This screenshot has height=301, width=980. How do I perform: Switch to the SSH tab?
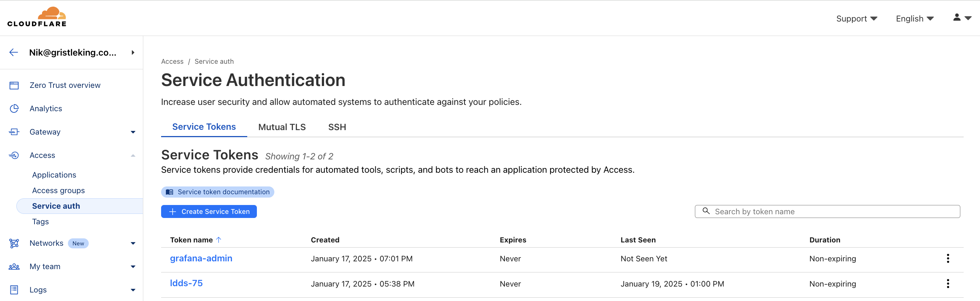tap(337, 127)
